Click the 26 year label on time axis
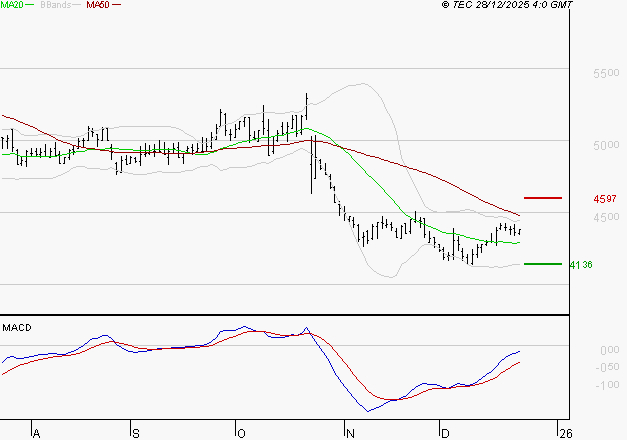 pyautogui.click(x=566, y=434)
